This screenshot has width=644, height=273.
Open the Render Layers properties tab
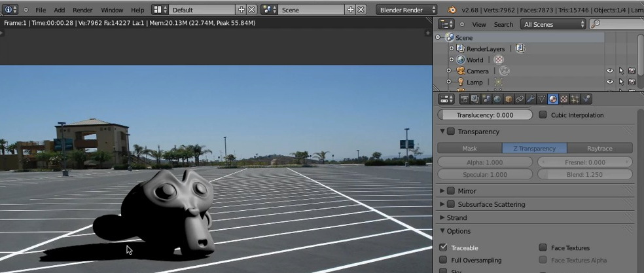pos(475,99)
